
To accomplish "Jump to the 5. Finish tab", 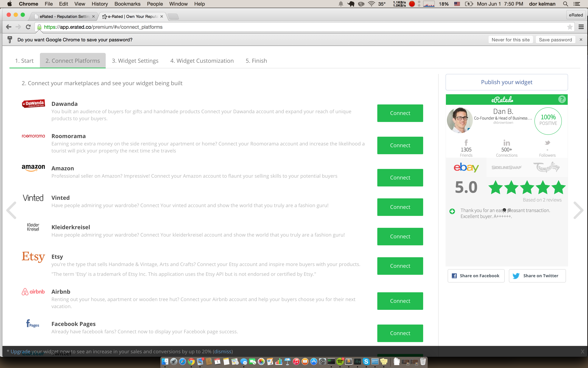I will coord(256,61).
